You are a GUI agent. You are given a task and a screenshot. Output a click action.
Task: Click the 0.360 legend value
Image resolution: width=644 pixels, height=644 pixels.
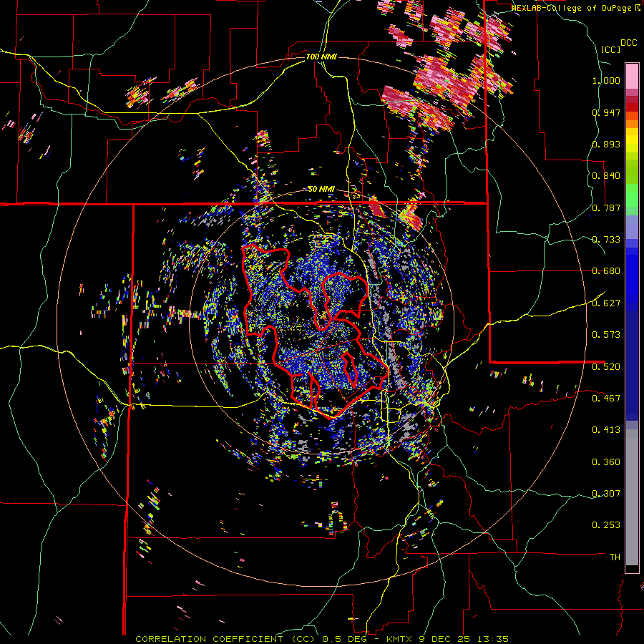click(x=606, y=462)
